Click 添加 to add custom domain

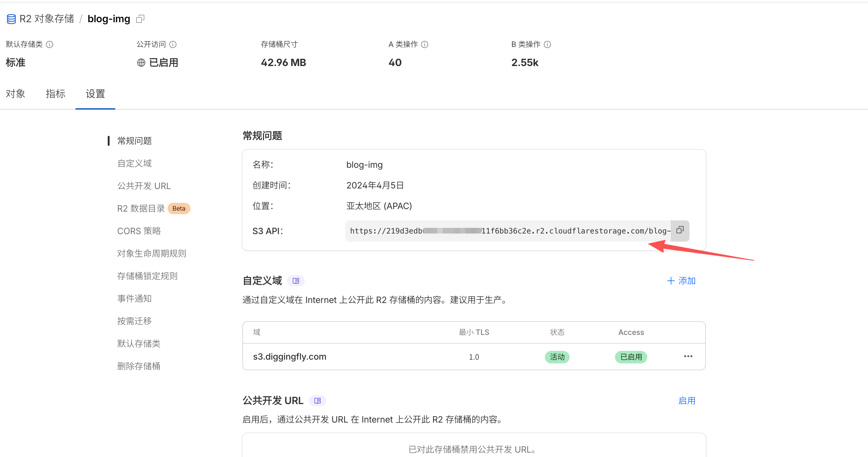coord(681,280)
